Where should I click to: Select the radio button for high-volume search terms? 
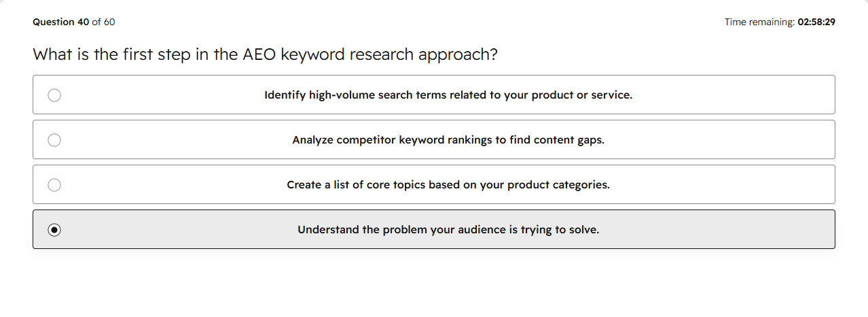pyautogui.click(x=54, y=95)
